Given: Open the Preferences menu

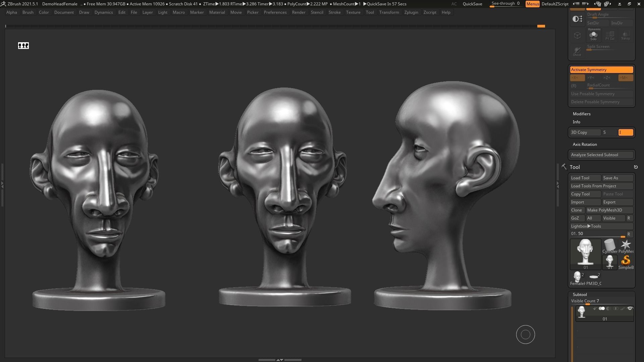Looking at the screenshot, I should (275, 12).
